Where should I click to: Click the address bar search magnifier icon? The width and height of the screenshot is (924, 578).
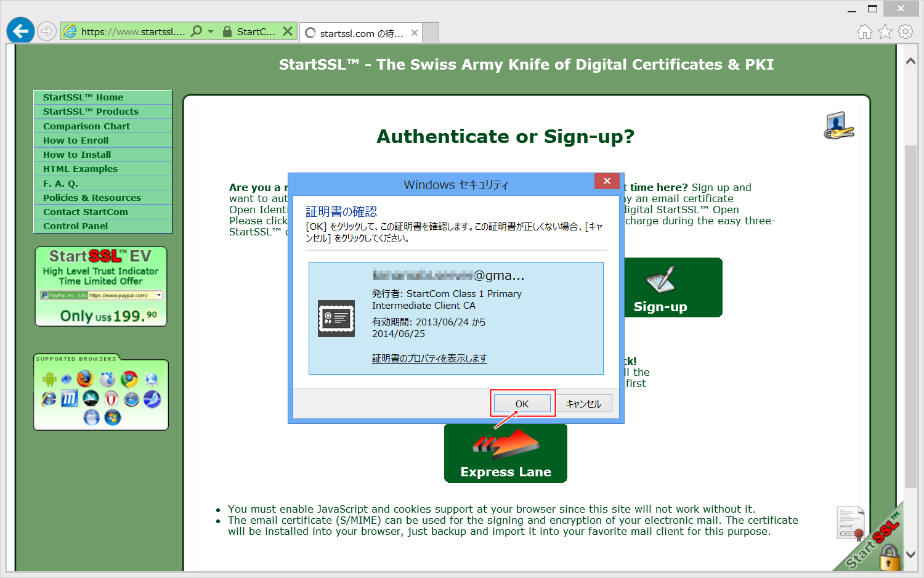pos(197,31)
